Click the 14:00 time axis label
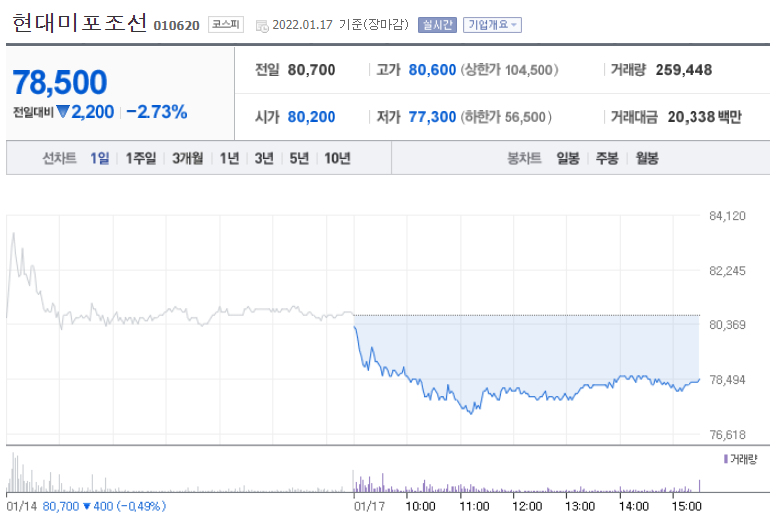770x521 pixels. tap(633, 506)
